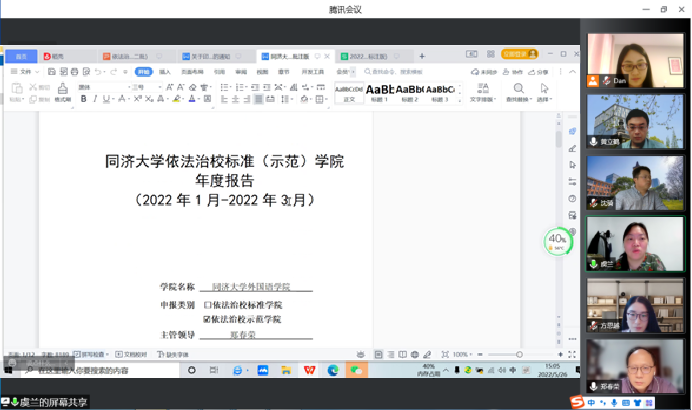Switch to the 插入 ribbon tab
The image size is (692, 410).
[164, 72]
